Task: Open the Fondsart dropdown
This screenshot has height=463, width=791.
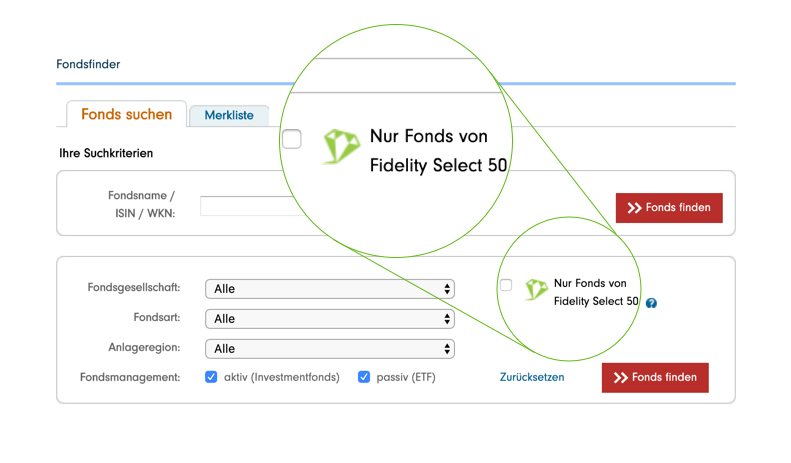Action: [329, 319]
